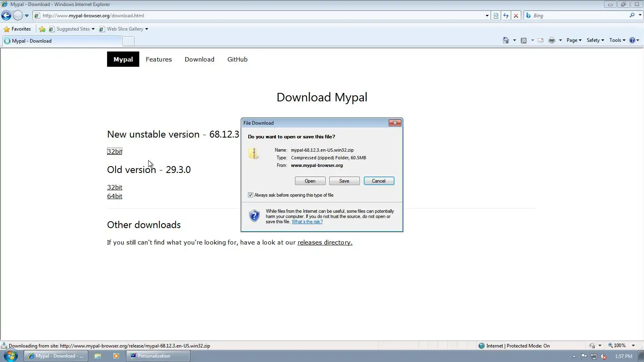Click the Mypal logo on the webpage

tap(123, 59)
